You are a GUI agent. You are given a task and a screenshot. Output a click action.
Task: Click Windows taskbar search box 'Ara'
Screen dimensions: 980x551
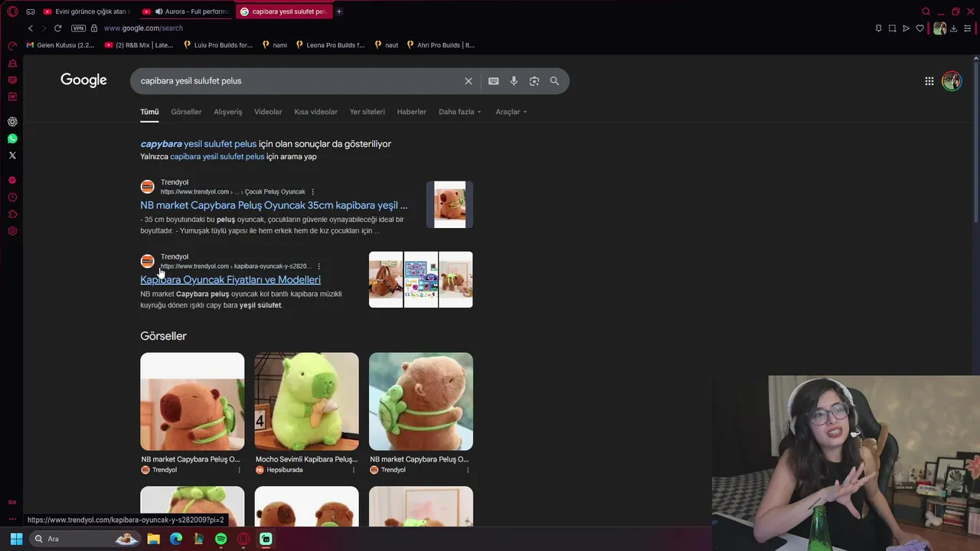86,539
